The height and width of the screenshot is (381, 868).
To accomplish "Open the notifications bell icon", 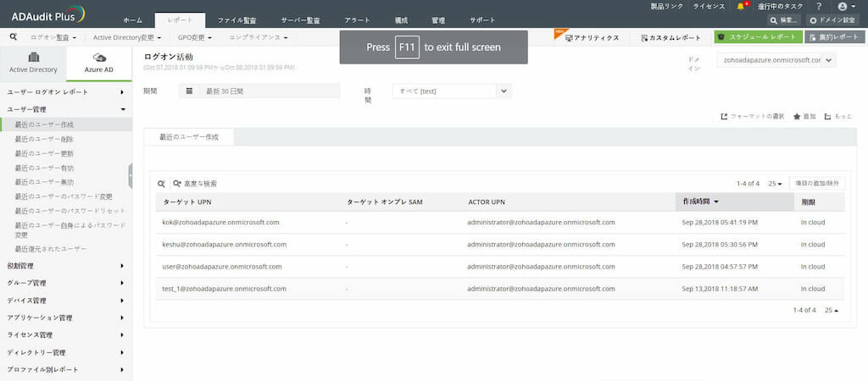I will 741,6.
